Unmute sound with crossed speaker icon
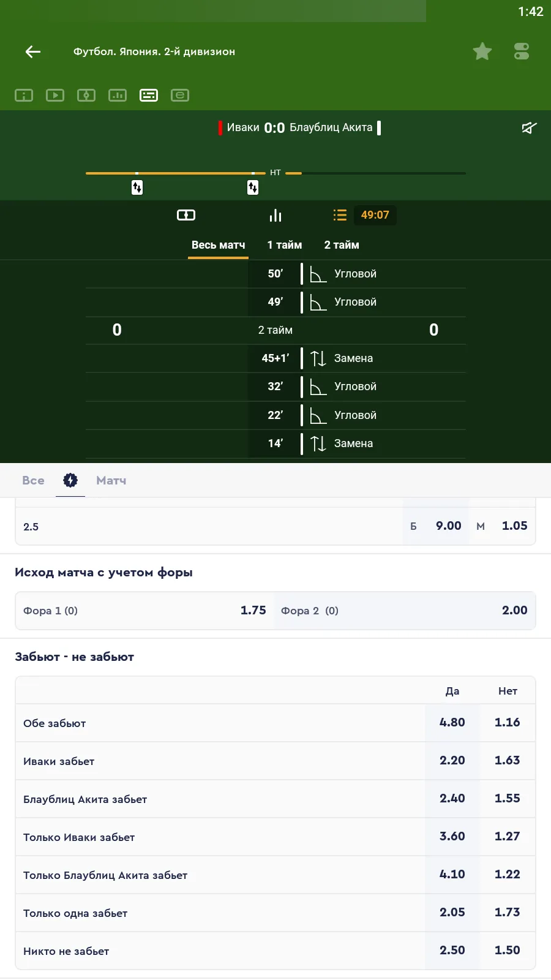 click(x=529, y=127)
